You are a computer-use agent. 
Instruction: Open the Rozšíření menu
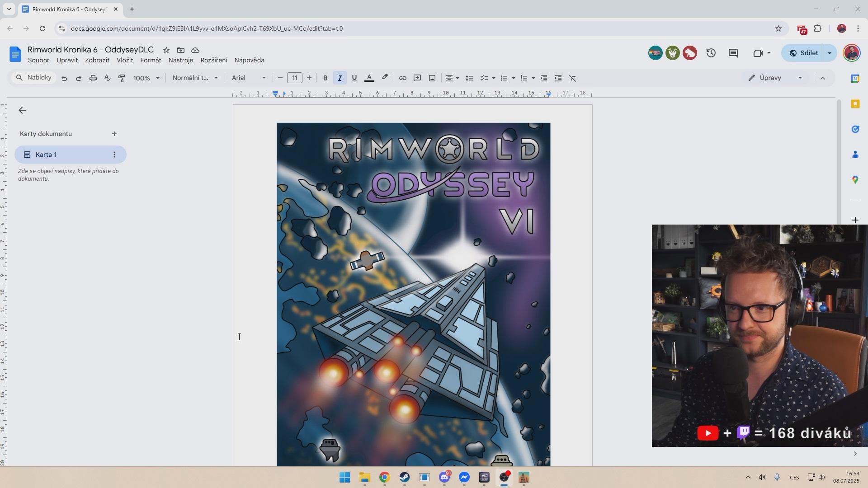coord(214,60)
